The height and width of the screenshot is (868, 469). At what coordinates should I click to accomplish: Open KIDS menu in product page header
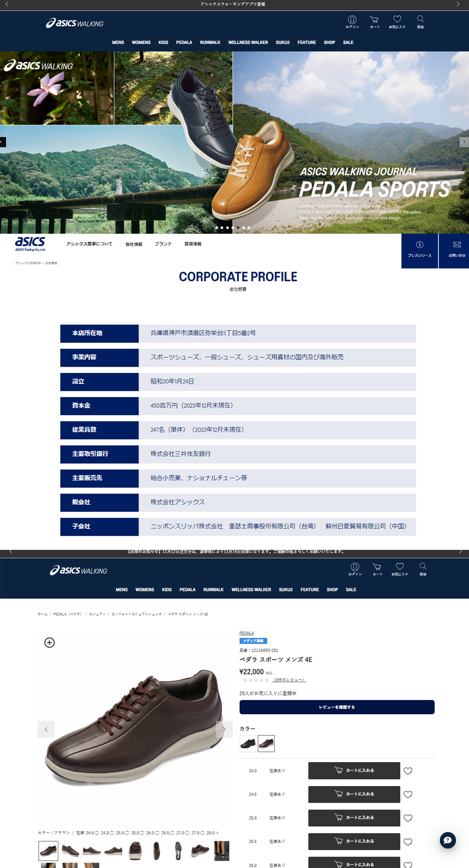point(167,589)
